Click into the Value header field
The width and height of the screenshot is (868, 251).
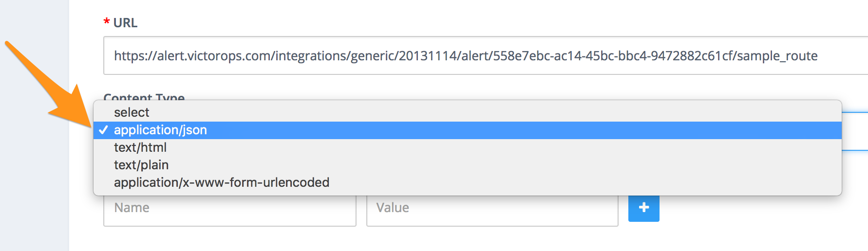point(492,210)
